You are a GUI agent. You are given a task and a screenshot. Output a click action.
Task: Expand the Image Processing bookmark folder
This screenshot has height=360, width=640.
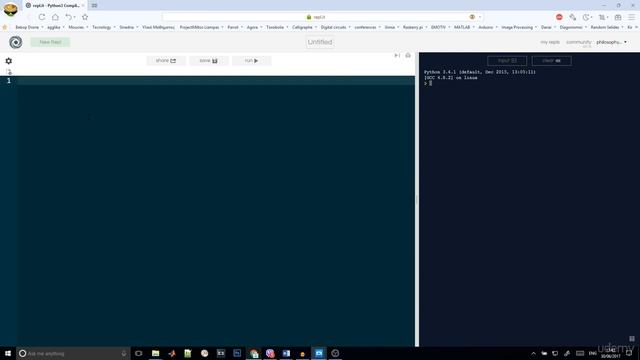click(x=519, y=27)
